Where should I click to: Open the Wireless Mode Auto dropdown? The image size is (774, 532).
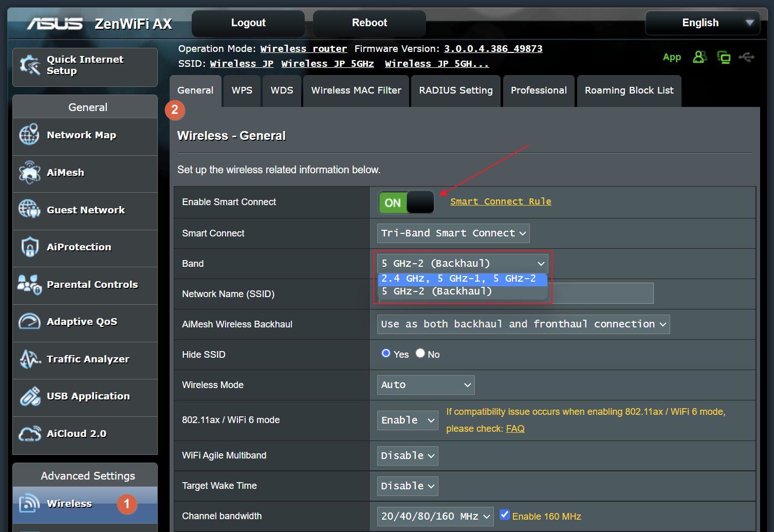tap(426, 385)
